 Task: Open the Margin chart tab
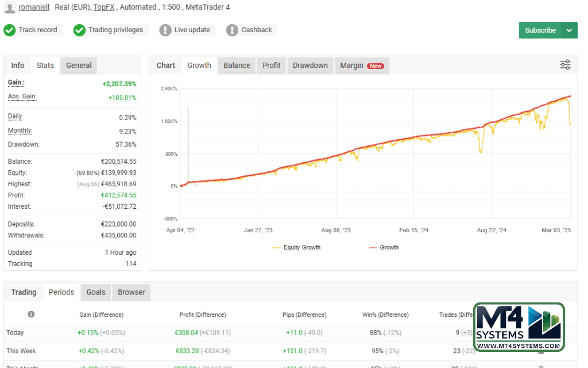point(361,66)
